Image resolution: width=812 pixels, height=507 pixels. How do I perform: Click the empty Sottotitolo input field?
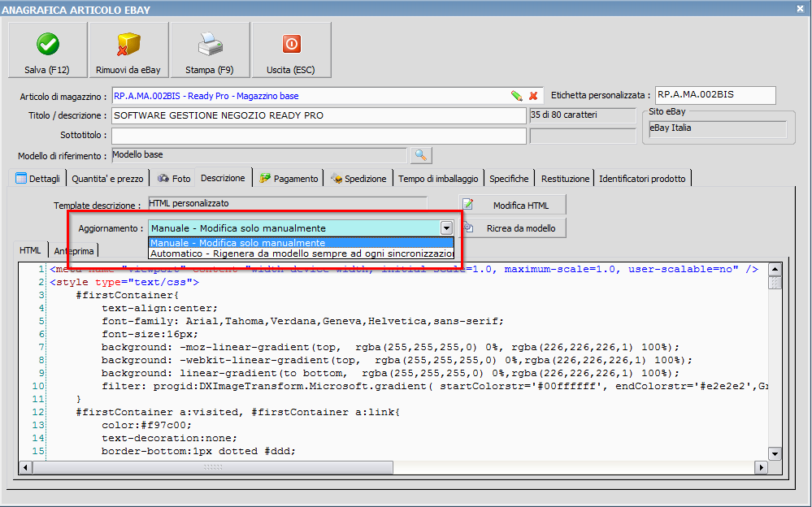319,136
